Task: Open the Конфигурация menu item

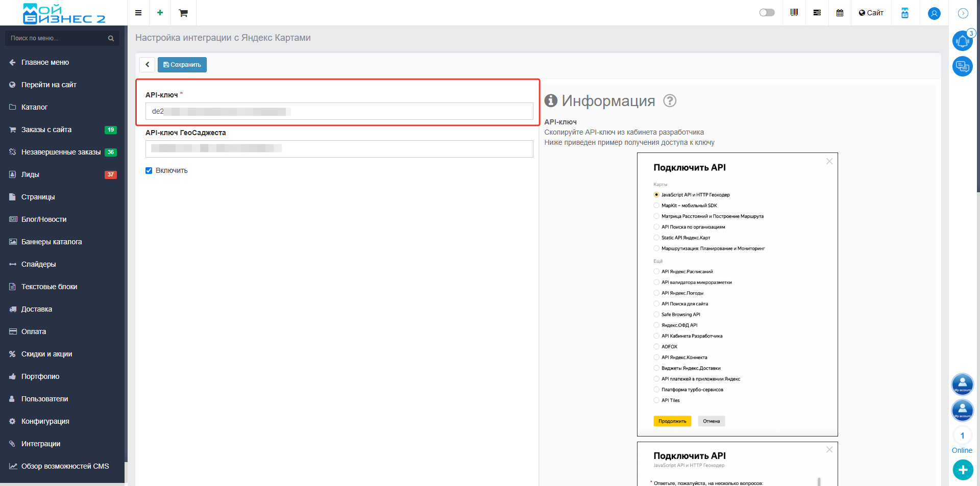Action: [x=62, y=421]
